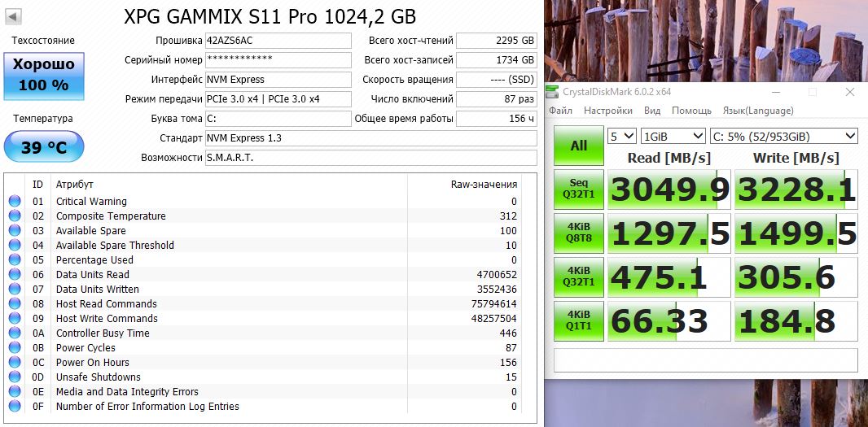Viewport: 868px width, 427px height.
Task: Click the Data Units Read raw value 4700652
Action: point(497,274)
